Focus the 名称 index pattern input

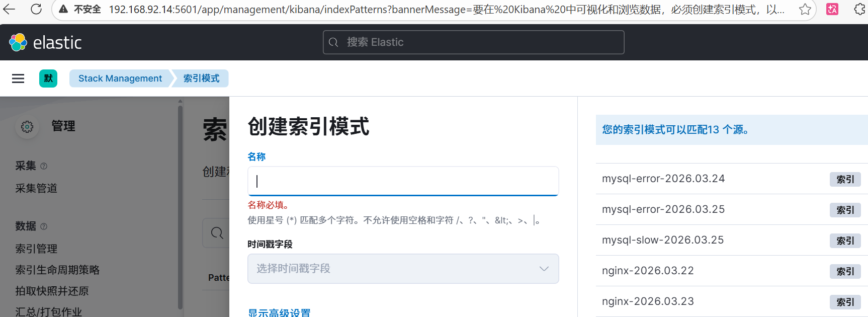(403, 181)
